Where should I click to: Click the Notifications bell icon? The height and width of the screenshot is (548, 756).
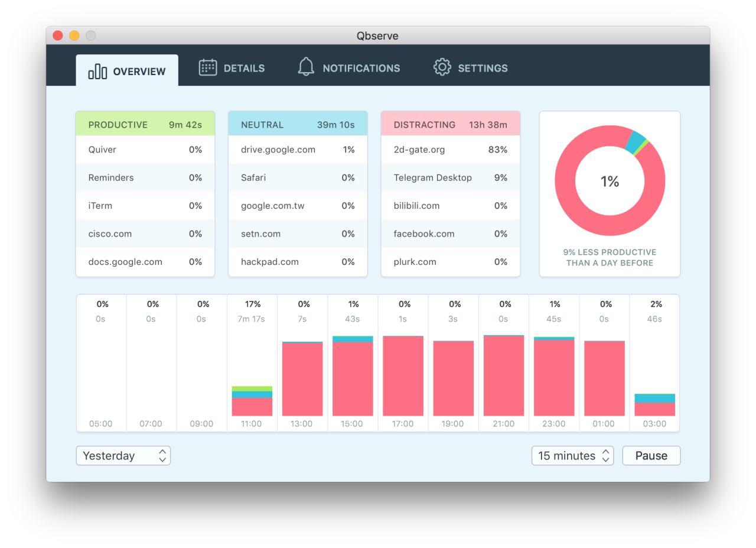point(306,67)
